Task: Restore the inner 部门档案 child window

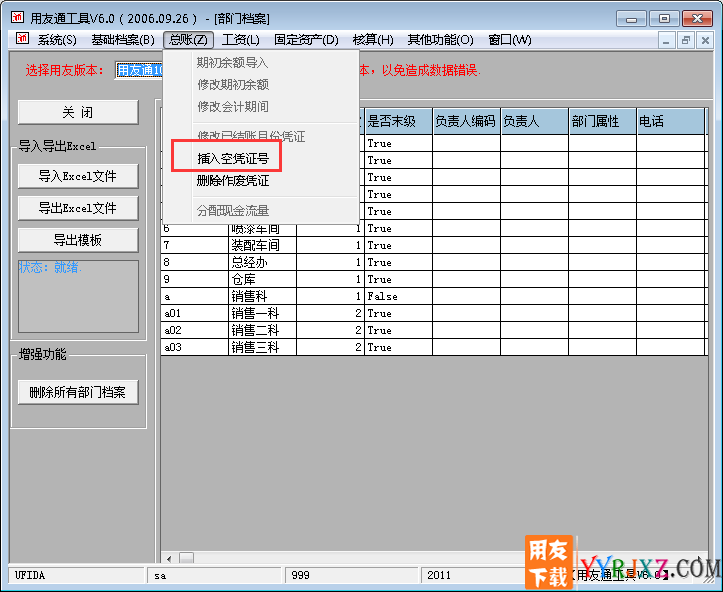Action: (686, 41)
